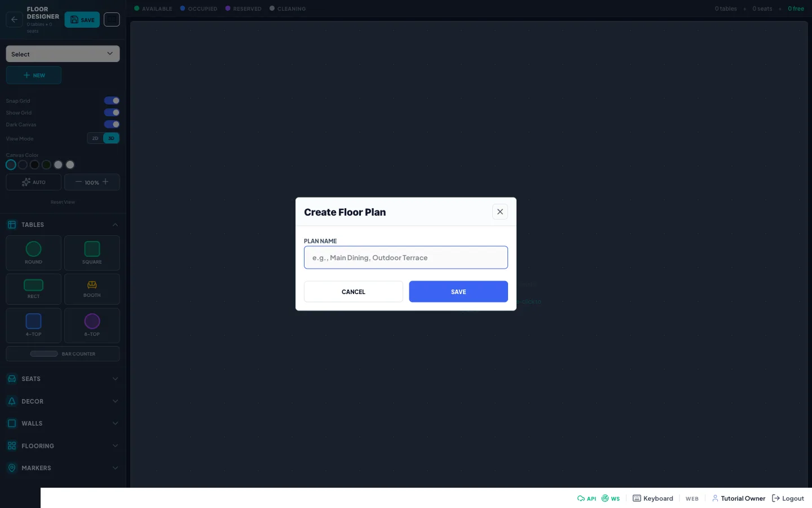Image resolution: width=812 pixels, height=508 pixels.
Task: Click the Auto arrange button
Action: pyautogui.click(x=34, y=182)
